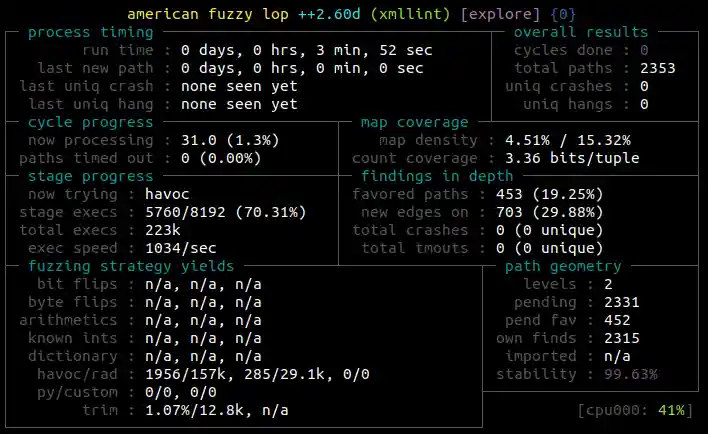708x434 pixels.
Task: Select the pending value 2331
Action: click(x=622, y=303)
